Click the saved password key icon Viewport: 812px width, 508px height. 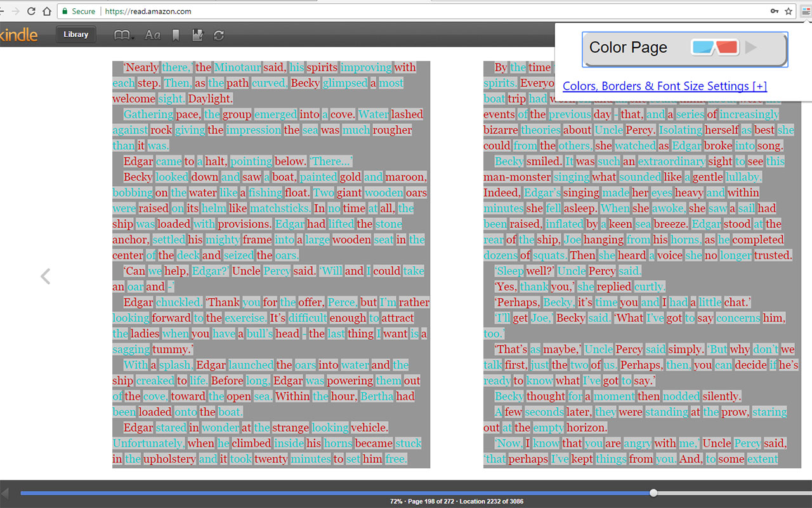click(x=775, y=11)
